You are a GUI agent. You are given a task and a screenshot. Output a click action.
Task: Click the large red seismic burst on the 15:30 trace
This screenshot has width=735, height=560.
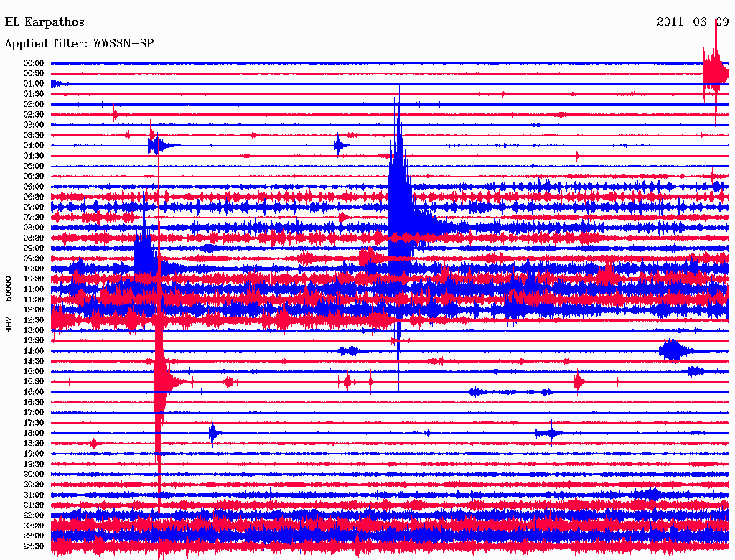160,382
